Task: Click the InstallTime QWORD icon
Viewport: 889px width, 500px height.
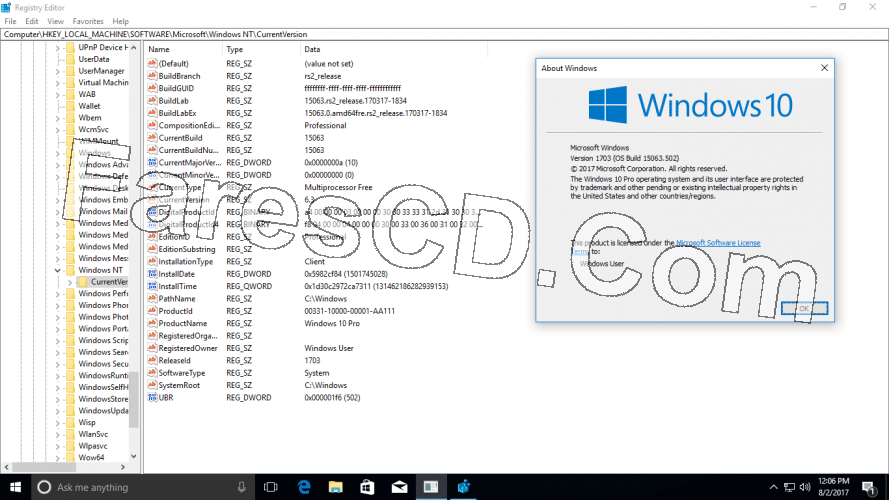Action: [x=152, y=286]
